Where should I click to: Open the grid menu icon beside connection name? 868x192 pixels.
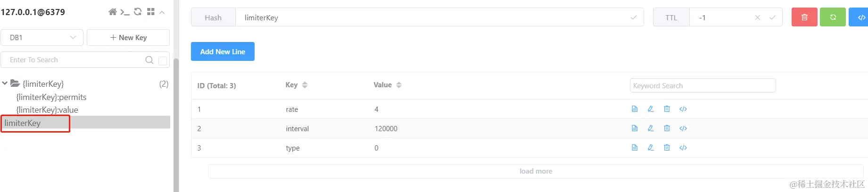pyautogui.click(x=151, y=12)
